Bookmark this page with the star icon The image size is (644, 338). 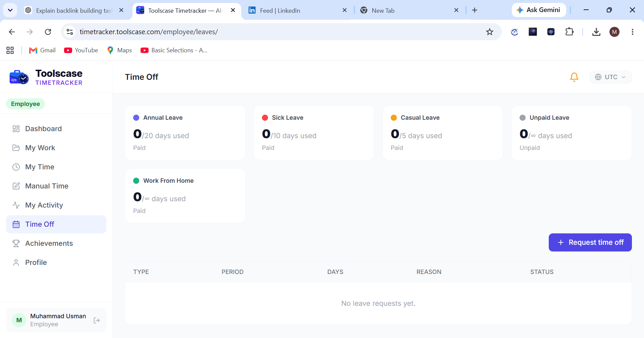(x=490, y=32)
